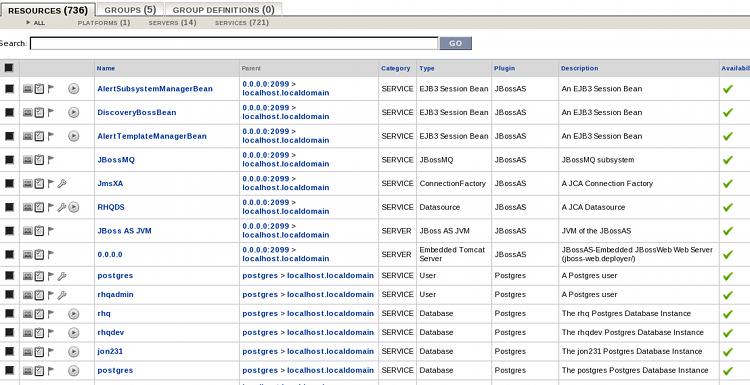Switch to the Groups (5) tab
The height and width of the screenshot is (385, 750).
[130, 10]
